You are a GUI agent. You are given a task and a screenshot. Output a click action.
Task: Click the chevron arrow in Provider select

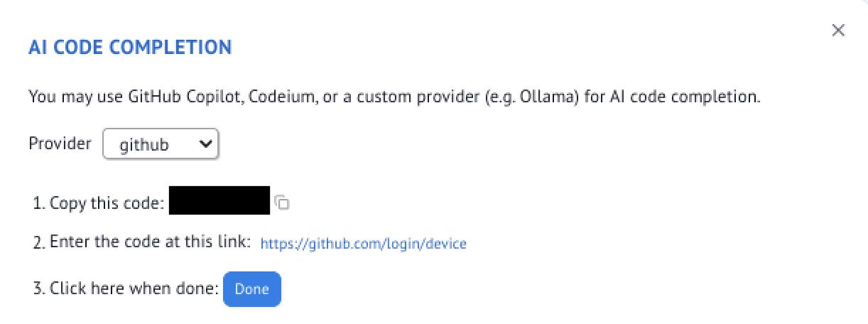click(x=206, y=144)
